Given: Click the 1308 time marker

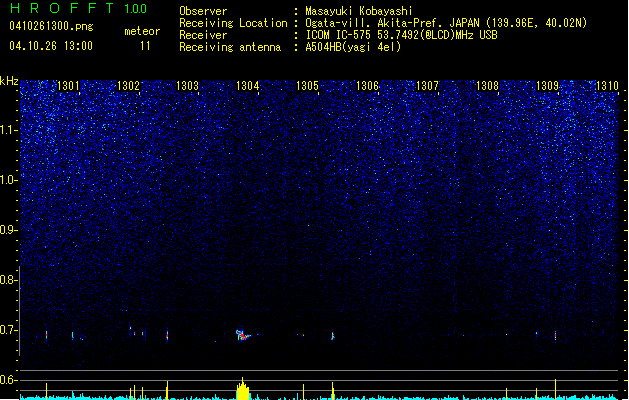Looking at the screenshot, I should [487, 86].
